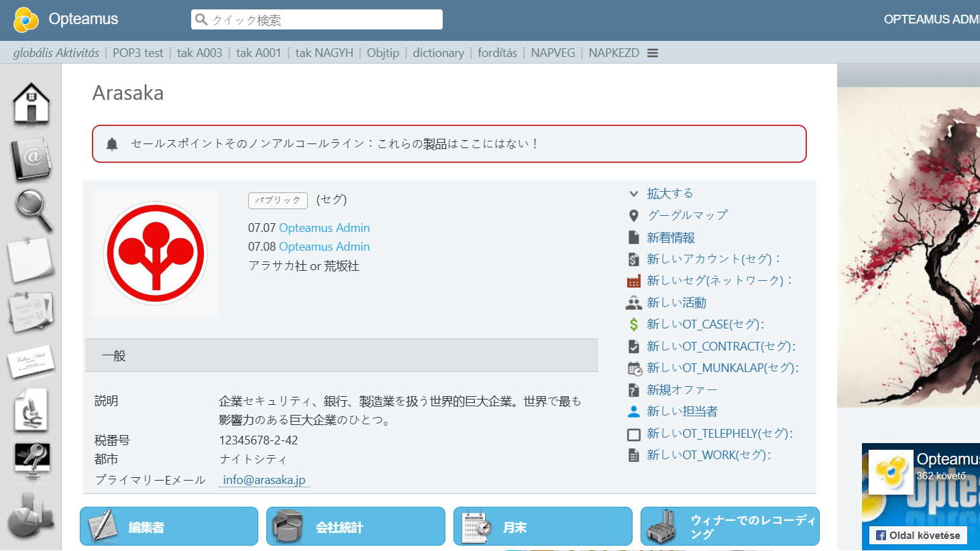Open the business card icon

pos(31,362)
